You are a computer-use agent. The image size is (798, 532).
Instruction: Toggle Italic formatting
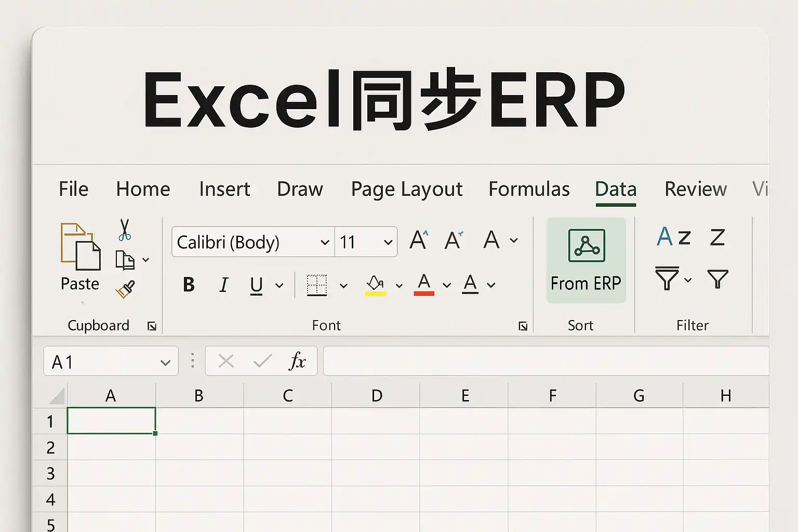click(x=224, y=285)
